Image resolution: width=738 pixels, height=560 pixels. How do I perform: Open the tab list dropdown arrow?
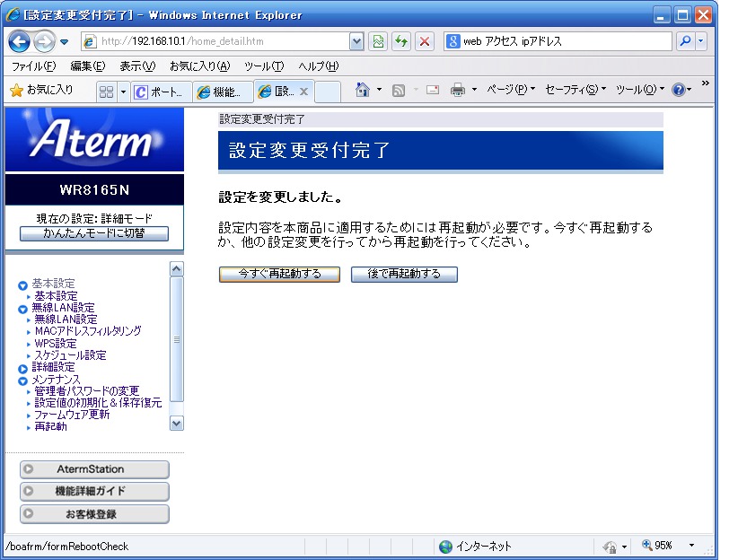pos(123,92)
